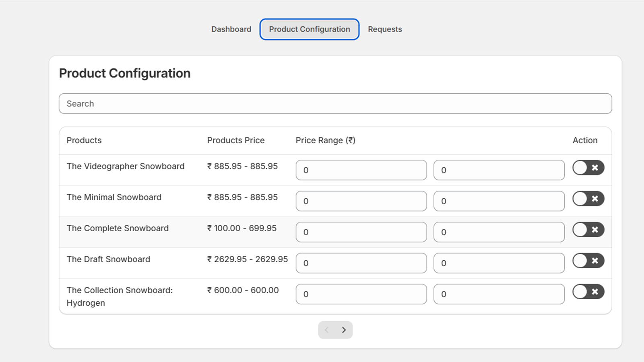Click minimum price field for The Videographer Snowboard
This screenshot has height=362, width=644.
click(361, 170)
